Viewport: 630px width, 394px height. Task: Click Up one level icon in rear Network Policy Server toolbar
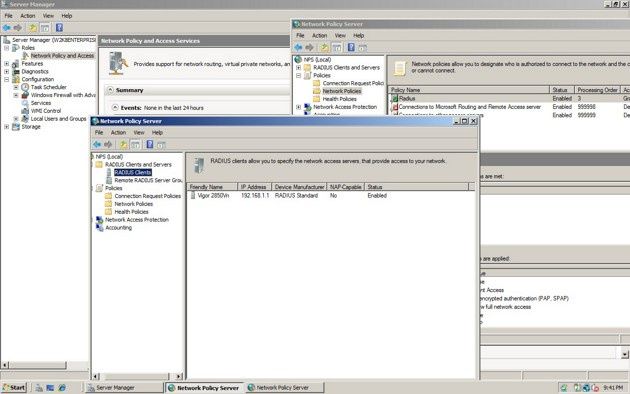(x=325, y=47)
